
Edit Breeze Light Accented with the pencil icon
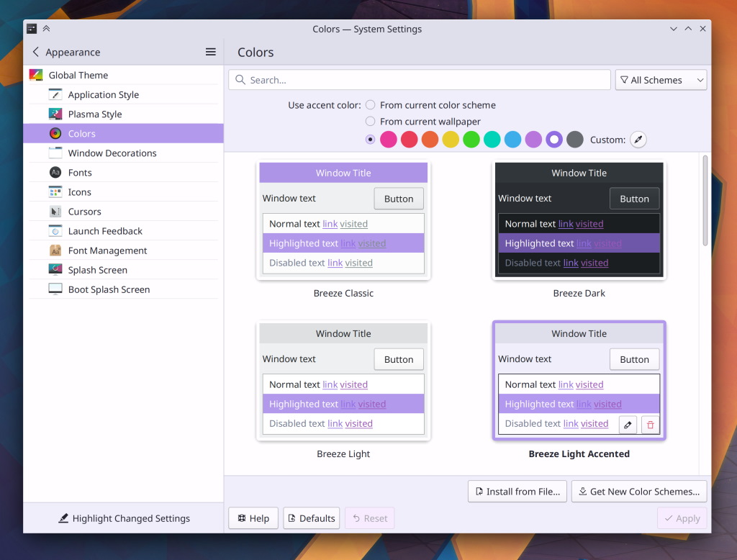tap(628, 424)
